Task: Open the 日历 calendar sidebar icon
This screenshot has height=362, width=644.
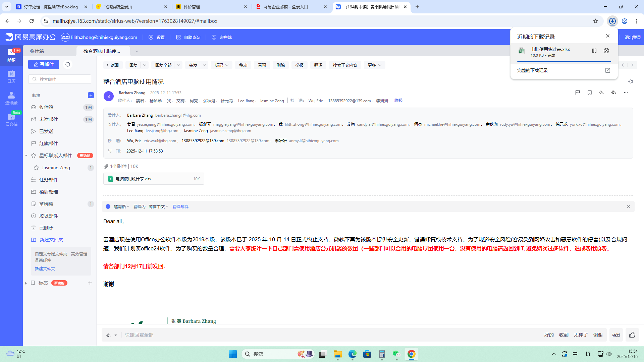Action: coord(11,76)
